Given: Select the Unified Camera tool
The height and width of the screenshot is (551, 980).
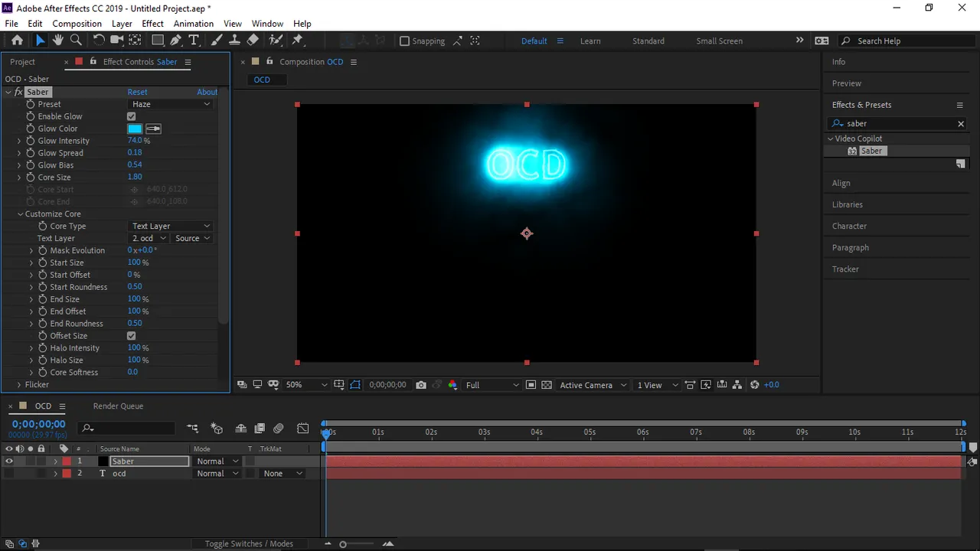Looking at the screenshot, I should [x=117, y=41].
